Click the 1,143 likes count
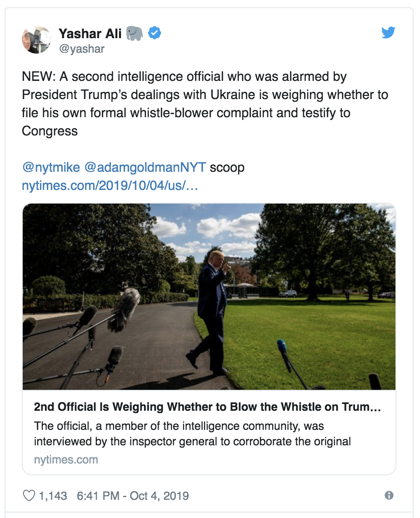Viewport: 420px width, 518px height. (x=53, y=495)
